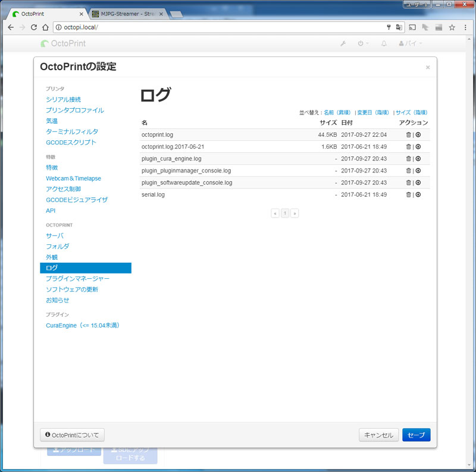Viewport: 476px width, 472px height.
Task: Open 気温 settings section
Action: (x=52, y=121)
